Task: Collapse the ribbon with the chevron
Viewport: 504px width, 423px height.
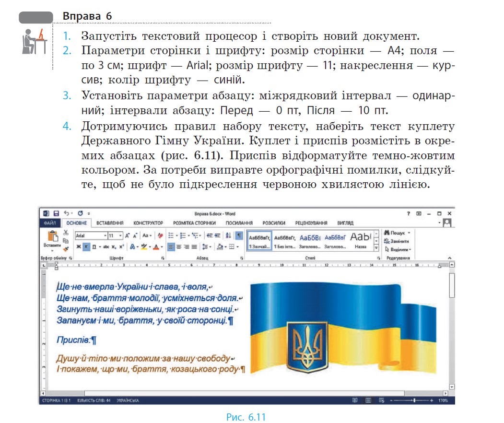Action: pos(450,258)
